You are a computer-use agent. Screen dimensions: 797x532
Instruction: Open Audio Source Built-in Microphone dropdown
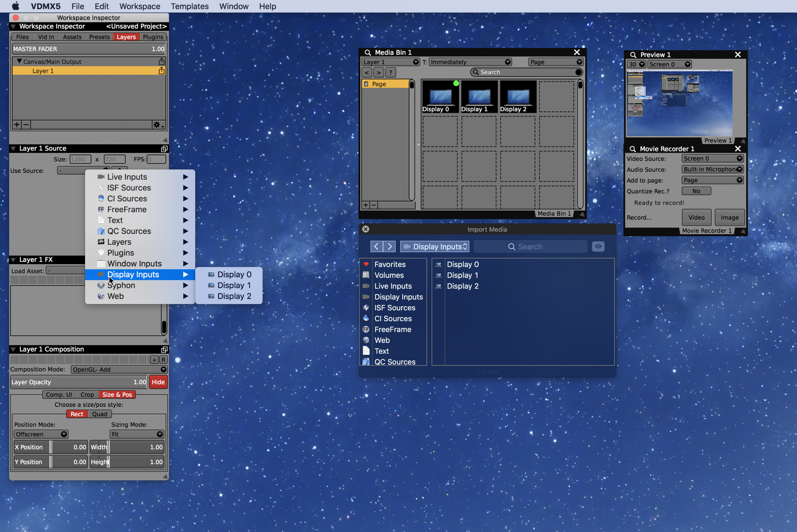click(x=713, y=169)
